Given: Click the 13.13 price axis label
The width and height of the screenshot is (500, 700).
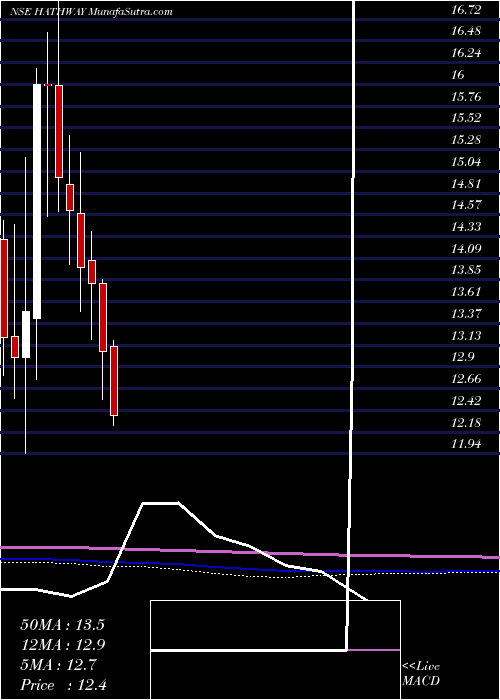Looking at the screenshot, I should (466, 336).
